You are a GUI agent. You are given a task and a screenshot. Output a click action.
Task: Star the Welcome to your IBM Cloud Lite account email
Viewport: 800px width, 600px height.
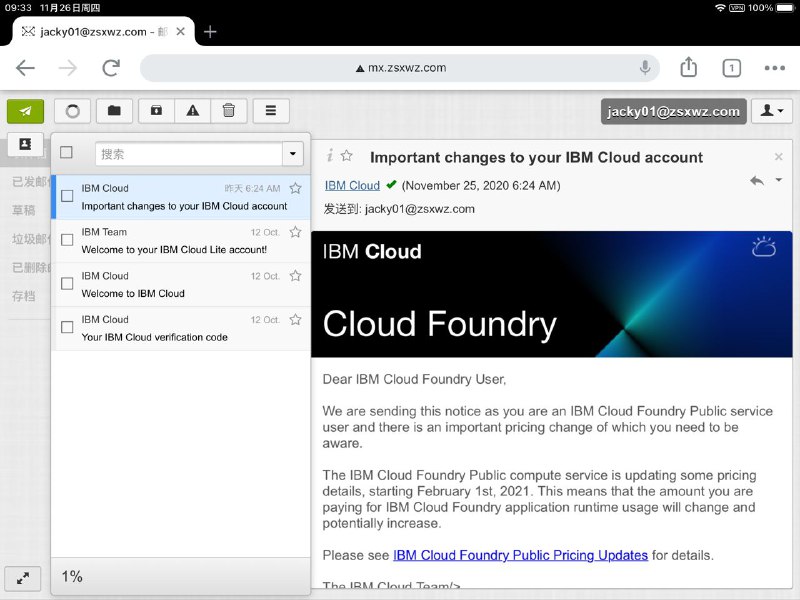tap(295, 232)
